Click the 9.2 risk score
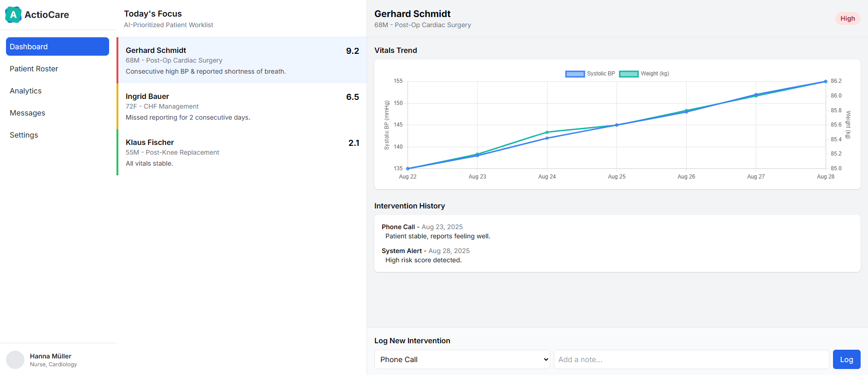Screen dimensions: 868x375 pyautogui.click(x=352, y=51)
